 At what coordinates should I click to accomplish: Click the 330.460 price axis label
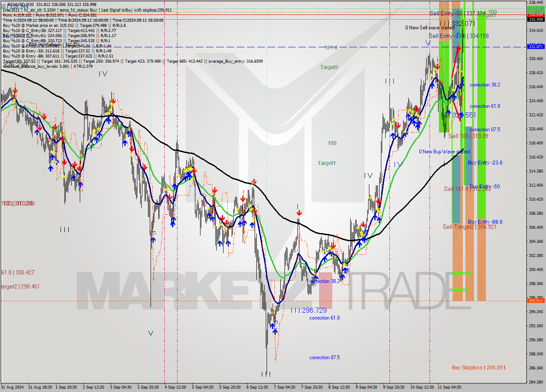(536, 58)
